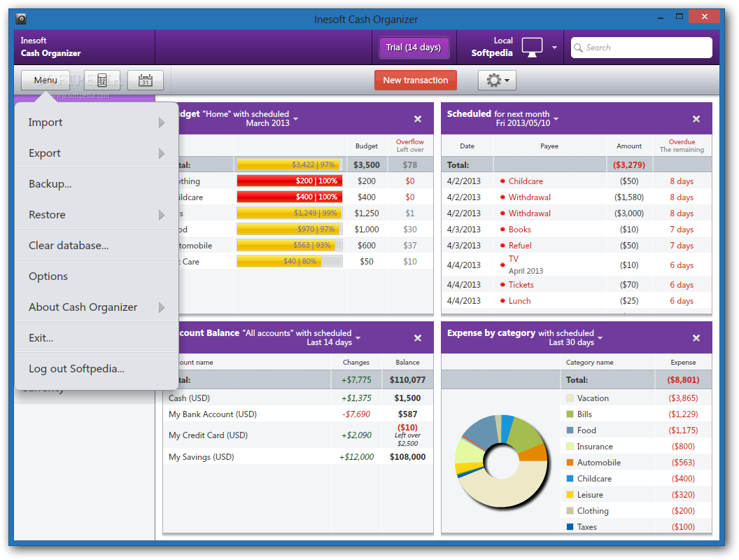739x560 pixels.
Task: Click the $3,422 | 97% total budget bar
Action: point(290,165)
